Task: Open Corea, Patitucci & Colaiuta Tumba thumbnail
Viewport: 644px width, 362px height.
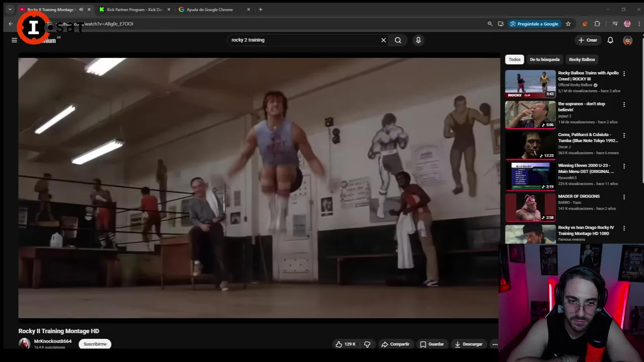Action: click(x=530, y=145)
